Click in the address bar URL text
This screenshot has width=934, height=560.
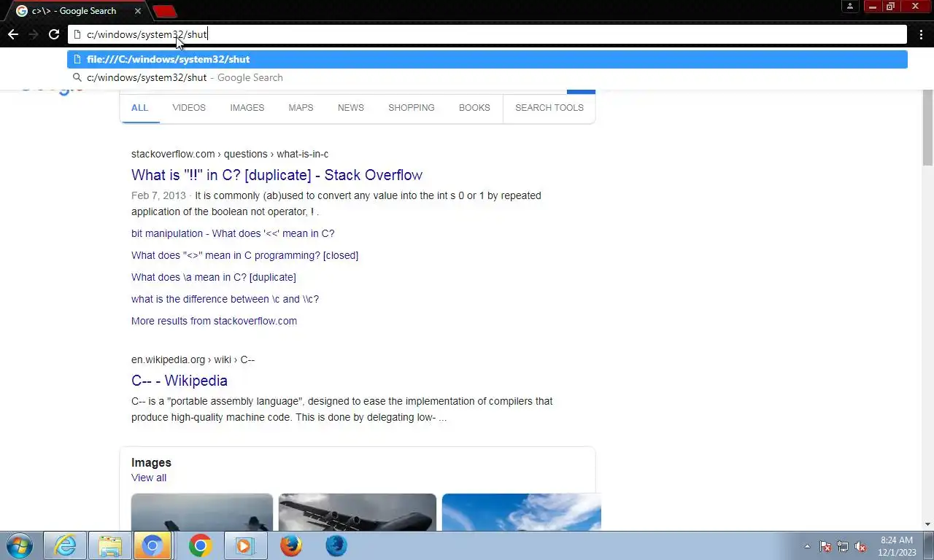pos(147,34)
